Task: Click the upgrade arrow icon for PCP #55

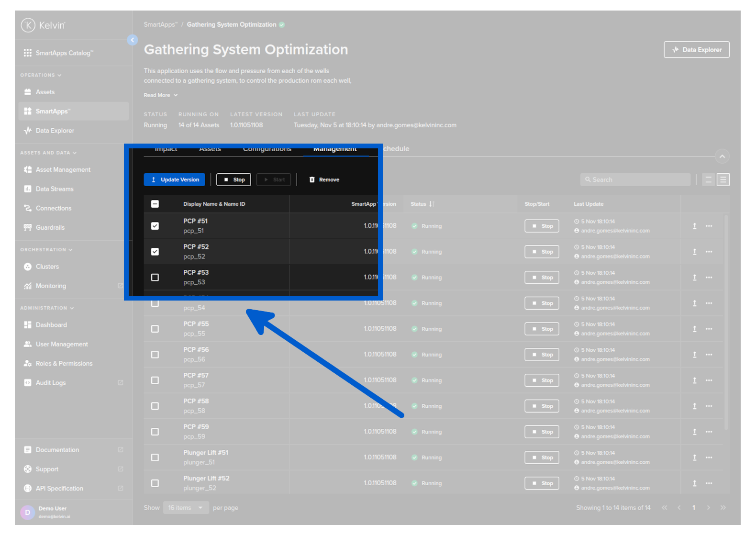Action: coord(694,329)
